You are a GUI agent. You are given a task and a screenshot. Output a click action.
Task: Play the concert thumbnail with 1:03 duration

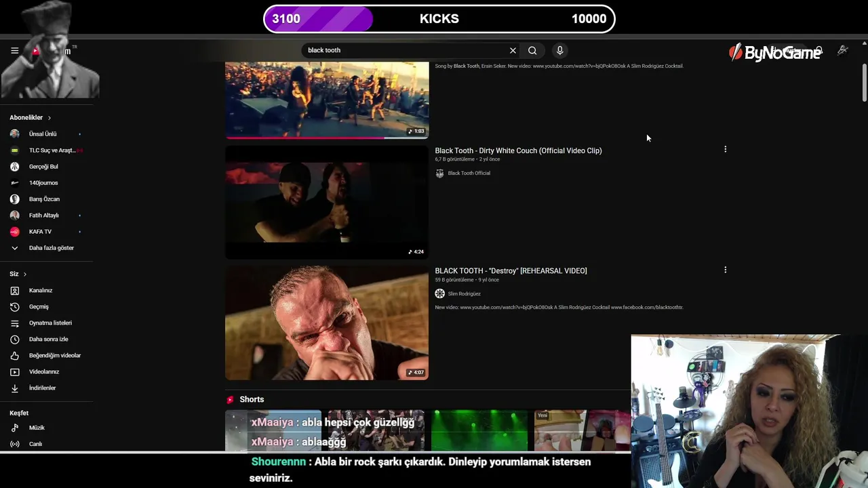click(327, 100)
